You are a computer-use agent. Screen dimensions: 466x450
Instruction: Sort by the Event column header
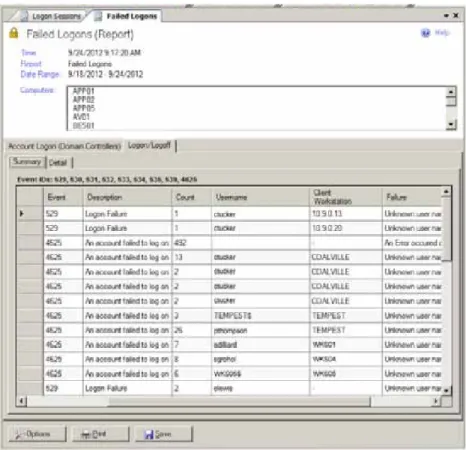63,197
